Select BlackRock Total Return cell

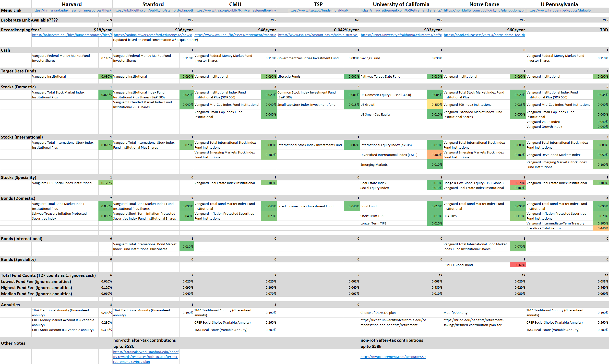tap(559, 228)
